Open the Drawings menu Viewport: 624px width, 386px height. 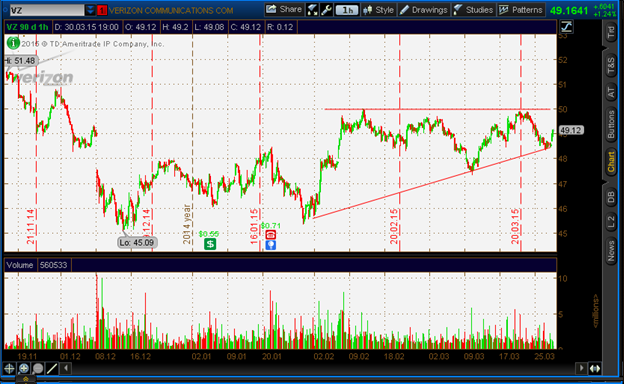[424, 10]
